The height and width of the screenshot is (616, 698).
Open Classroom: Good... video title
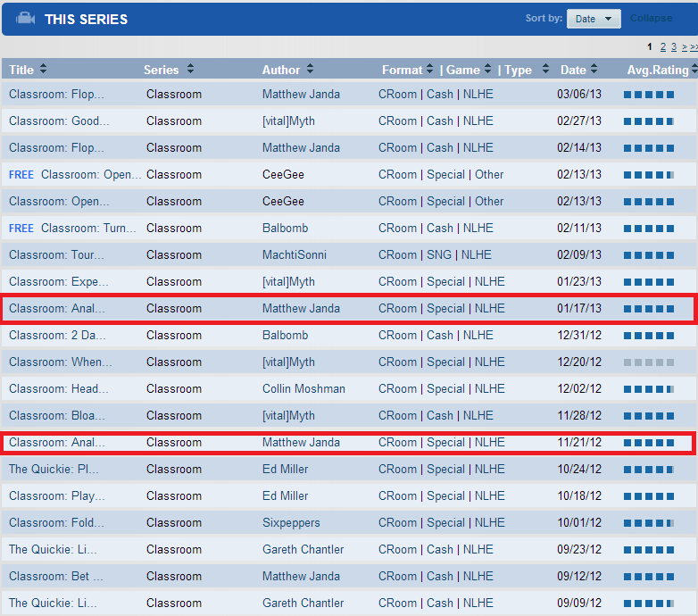click(x=59, y=121)
